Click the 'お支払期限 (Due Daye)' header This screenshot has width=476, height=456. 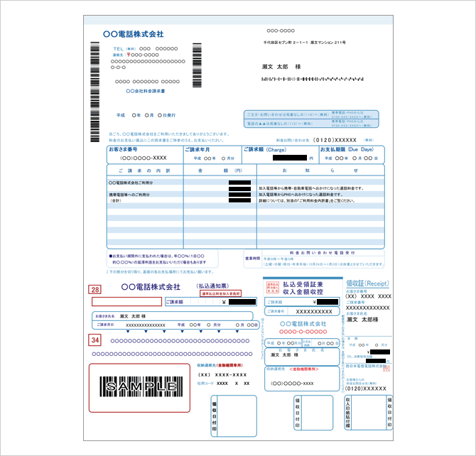coord(347,149)
